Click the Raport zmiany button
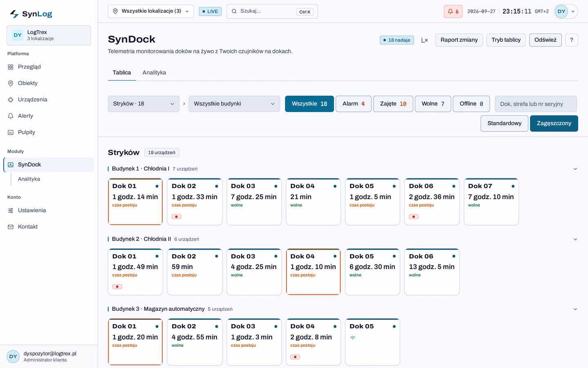This screenshot has width=588, height=368. [459, 40]
